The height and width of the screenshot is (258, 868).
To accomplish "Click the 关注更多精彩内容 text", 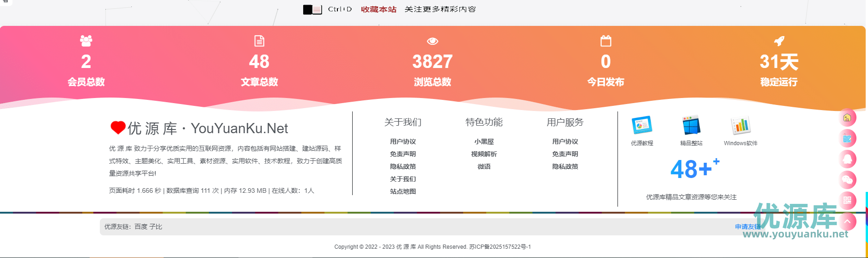I will coord(440,9).
